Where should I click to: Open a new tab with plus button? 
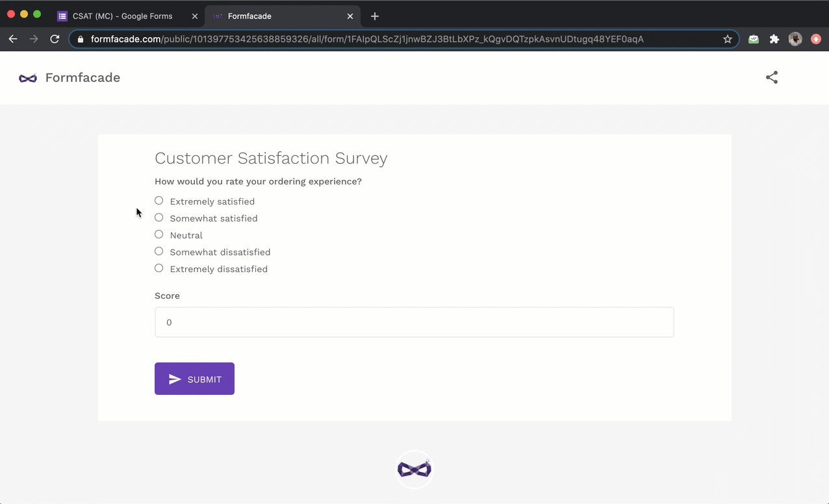click(374, 16)
